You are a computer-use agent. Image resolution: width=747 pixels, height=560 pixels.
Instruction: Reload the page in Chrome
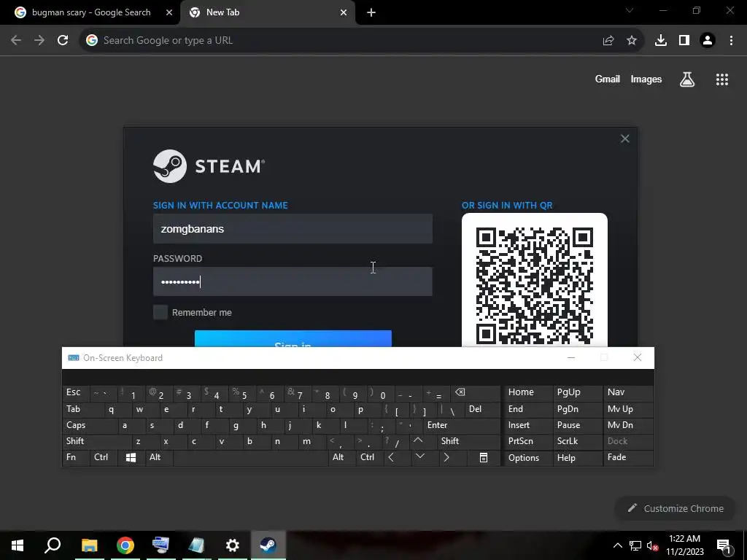click(63, 41)
